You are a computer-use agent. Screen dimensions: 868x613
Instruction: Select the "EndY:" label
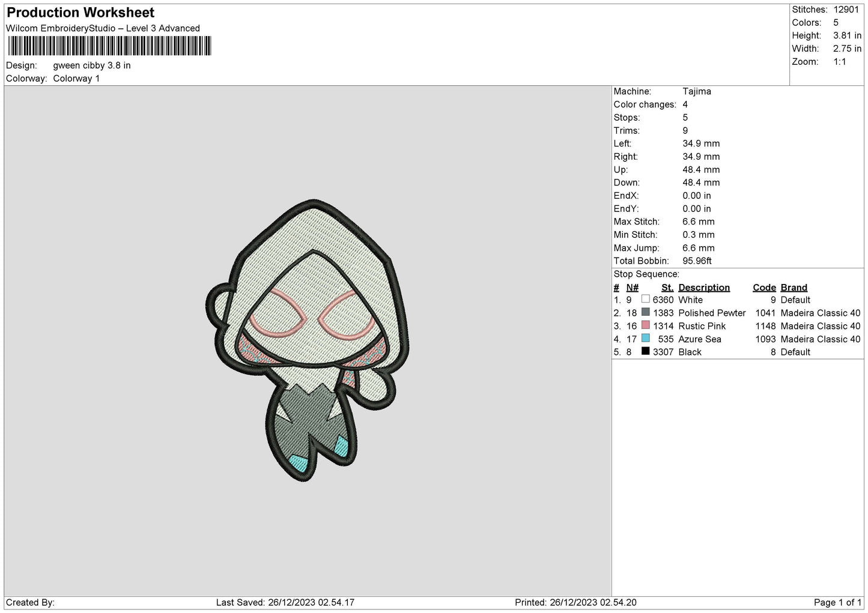(x=626, y=209)
